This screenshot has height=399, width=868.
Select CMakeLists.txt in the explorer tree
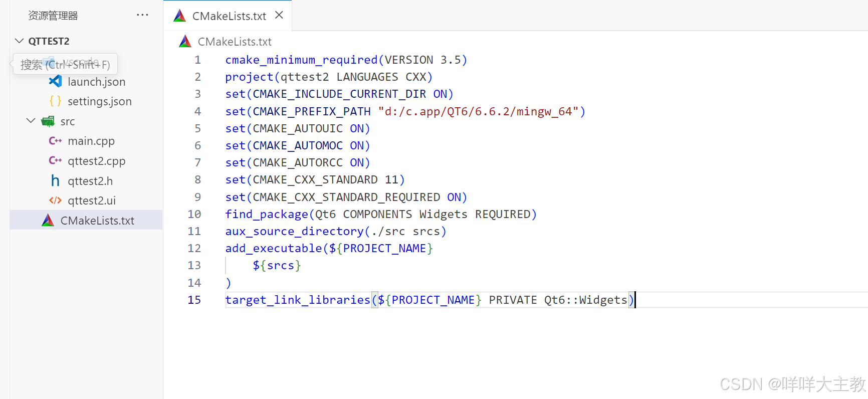(97, 221)
